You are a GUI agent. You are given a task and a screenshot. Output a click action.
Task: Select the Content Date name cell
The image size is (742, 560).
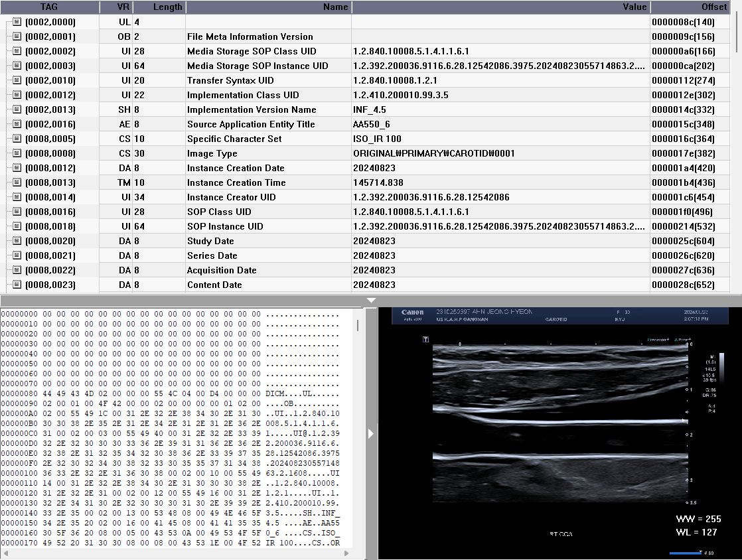(x=214, y=285)
